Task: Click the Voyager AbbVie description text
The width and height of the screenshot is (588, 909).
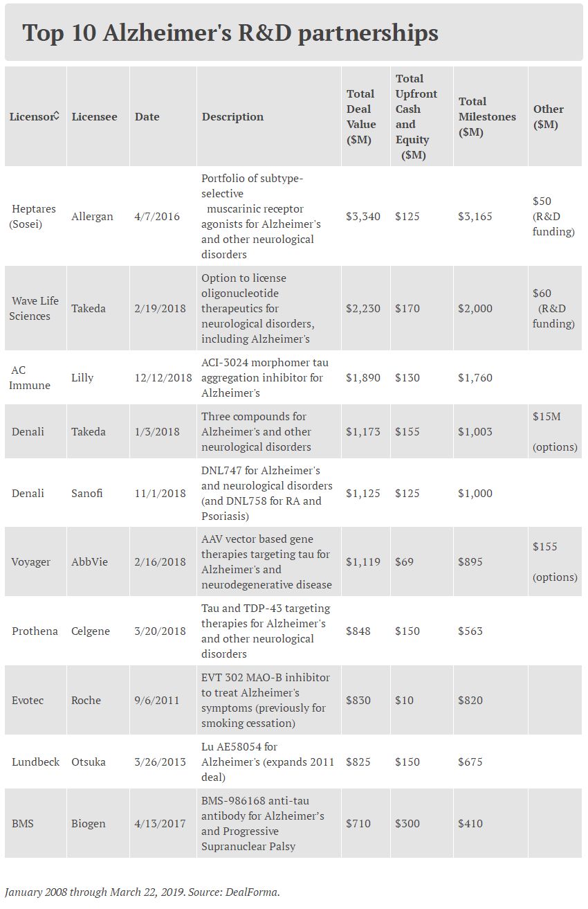Action: click(266, 561)
